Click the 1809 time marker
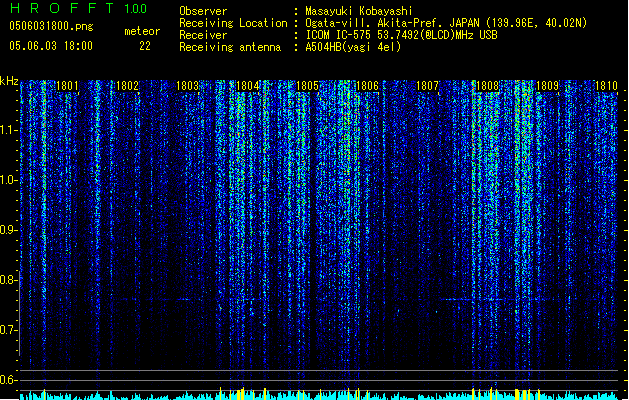Image resolution: width=629 pixels, height=400 pixels. (547, 86)
